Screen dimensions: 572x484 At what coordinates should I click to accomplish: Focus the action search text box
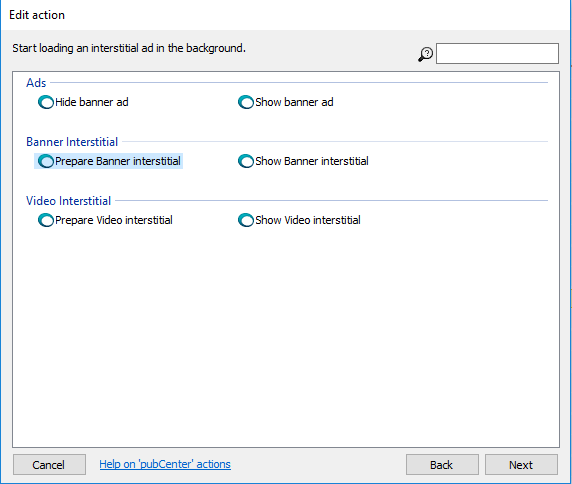[497, 53]
